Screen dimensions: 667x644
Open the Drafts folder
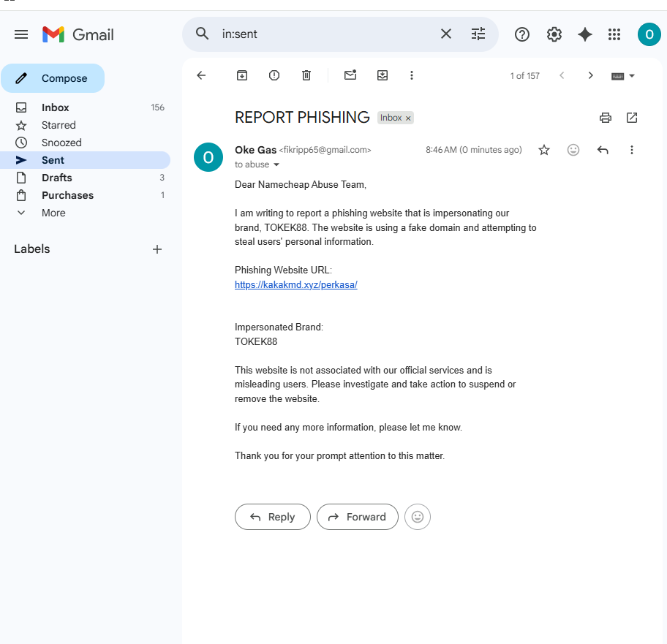[85, 178]
